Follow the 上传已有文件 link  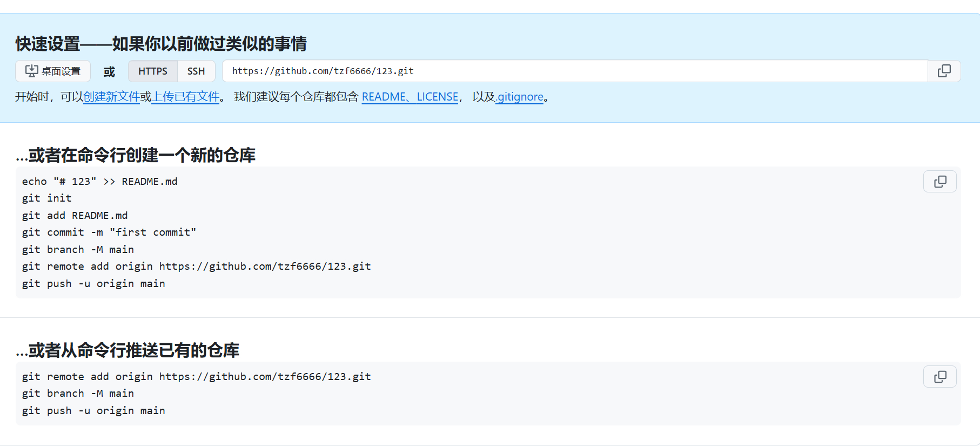tap(185, 97)
